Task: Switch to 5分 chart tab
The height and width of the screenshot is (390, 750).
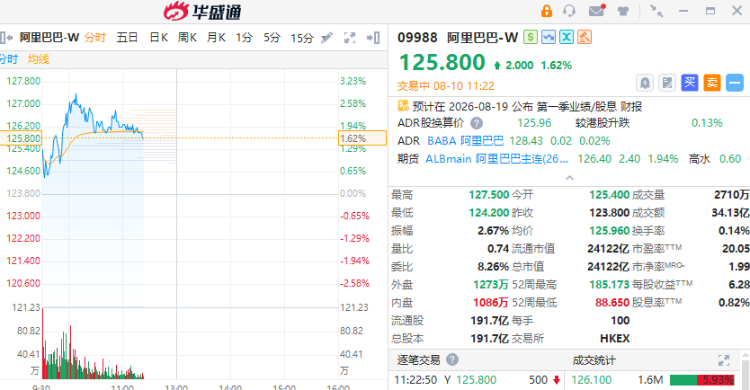Action: pyautogui.click(x=272, y=37)
